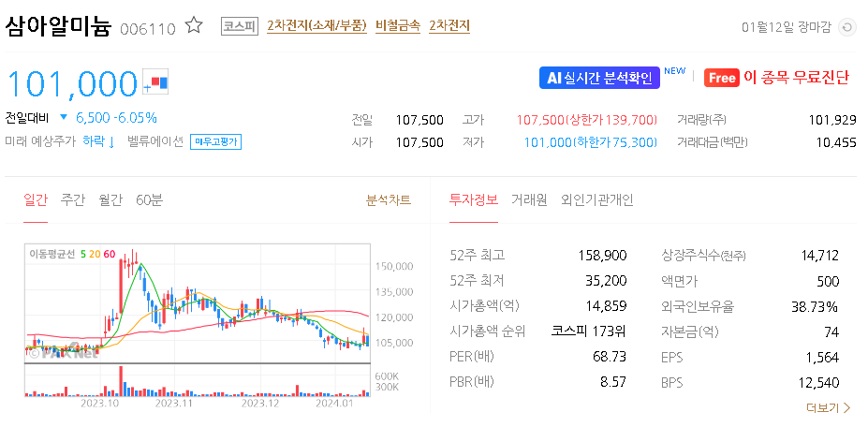
Task: Click the blue down-triangle next to 전일대비
Action: pos(64,117)
